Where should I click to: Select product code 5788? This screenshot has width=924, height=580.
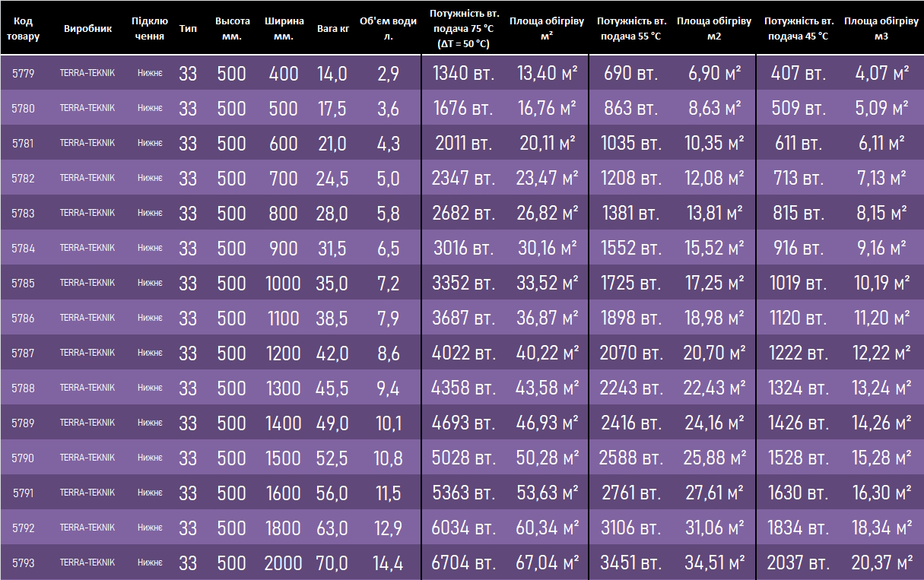pyautogui.click(x=23, y=388)
